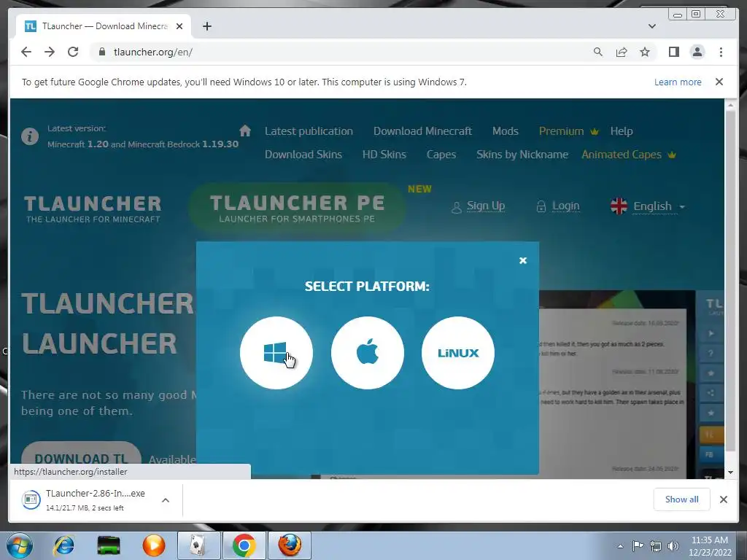Bookmark this page with the star

[645, 52]
